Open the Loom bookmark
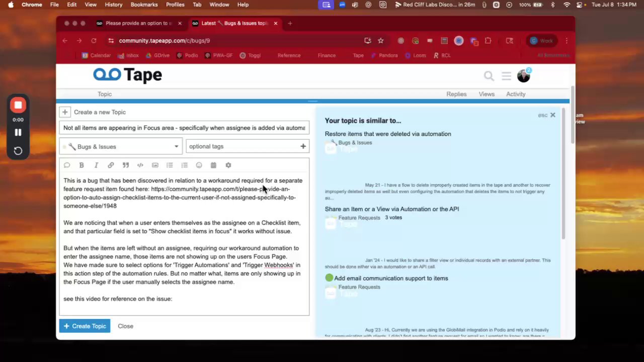The height and width of the screenshot is (362, 644). click(x=415, y=55)
